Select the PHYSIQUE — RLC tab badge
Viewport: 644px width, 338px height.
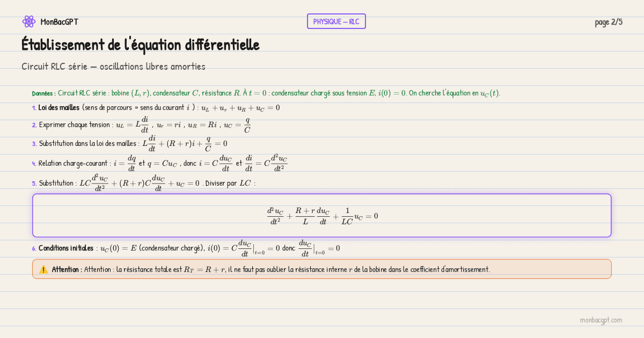click(x=336, y=21)
